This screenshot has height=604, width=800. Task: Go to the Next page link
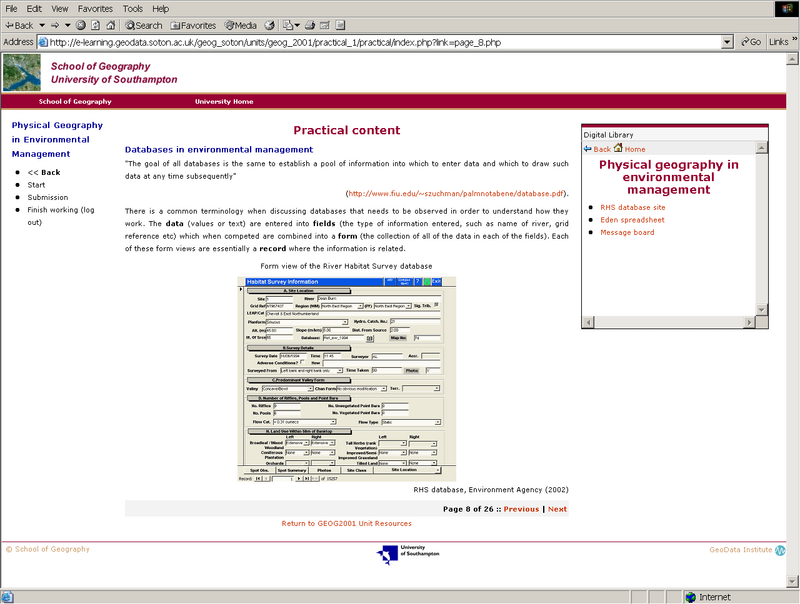pos(557,509)
